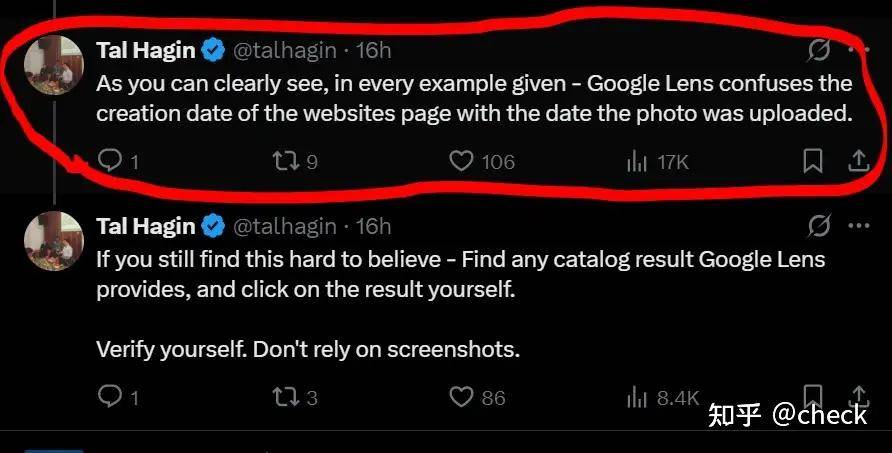Bookmark the circled first tweet
The height and width of the screenshot is (453, 892).
pos(812,162)
